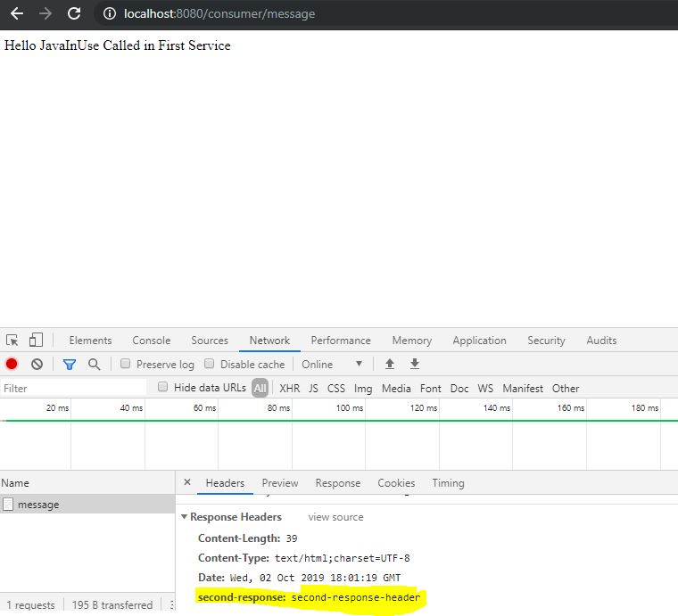This screenshot has width=678, height=616.
Task: Show the Cookies tab of the request
Action: click(x=396, y=483)
